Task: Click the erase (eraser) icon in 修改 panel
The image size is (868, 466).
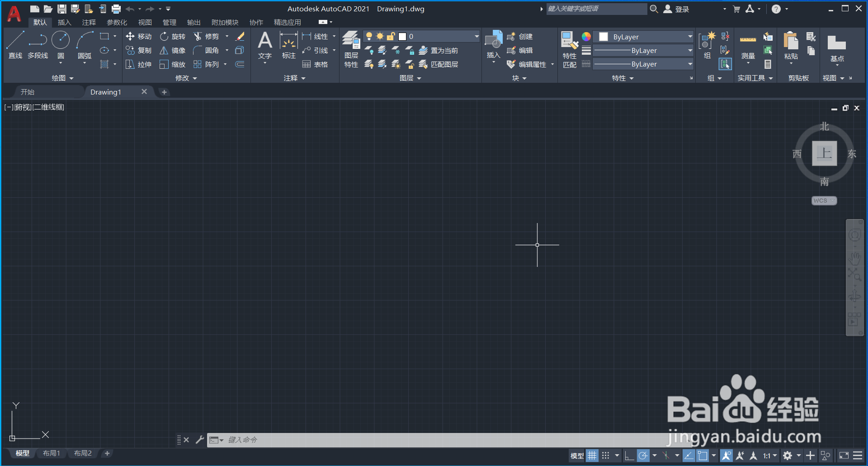Action: [x=240, y=36]
